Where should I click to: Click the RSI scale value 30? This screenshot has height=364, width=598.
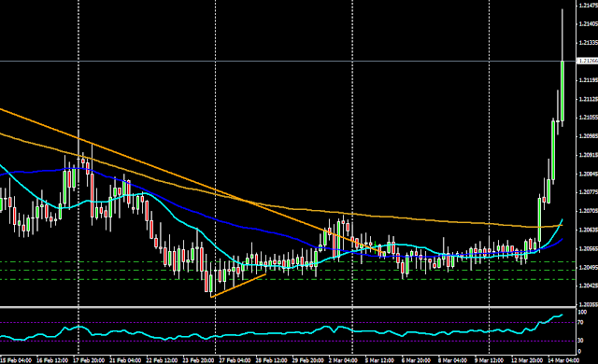coord(580,341)
